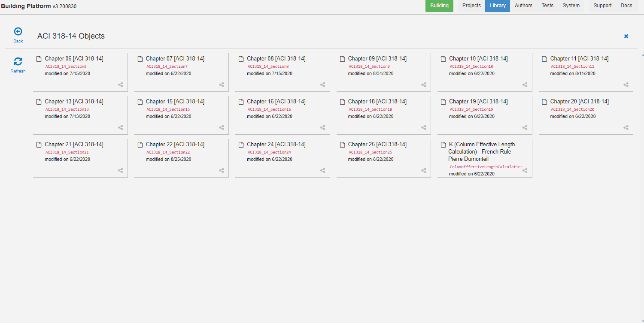Share the Chapter 22 card

pyautogui.click(x=222, y=171)
